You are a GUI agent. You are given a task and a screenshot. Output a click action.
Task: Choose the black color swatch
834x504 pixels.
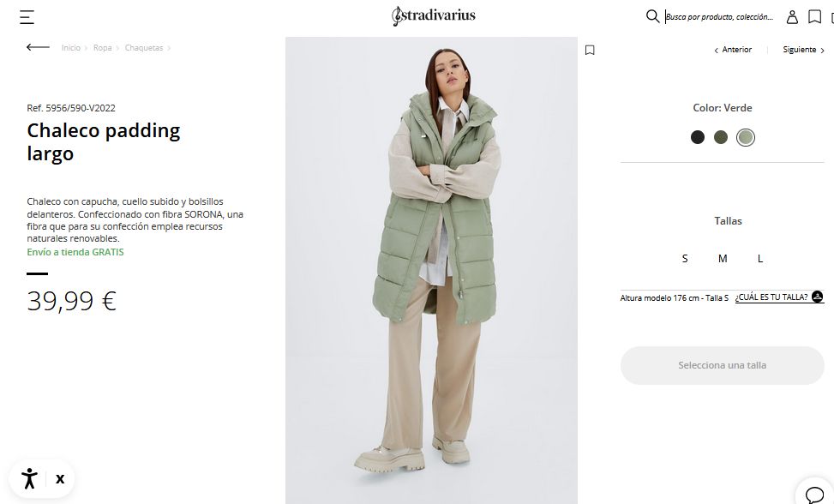pos(698,137)
